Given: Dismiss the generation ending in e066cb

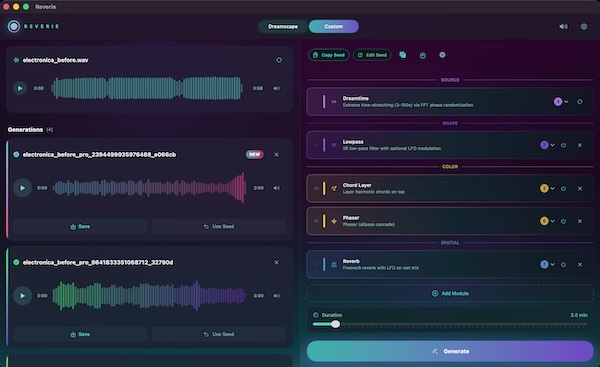Looking at the screenshot, I should pyautogui.click(x=276, y=155).
